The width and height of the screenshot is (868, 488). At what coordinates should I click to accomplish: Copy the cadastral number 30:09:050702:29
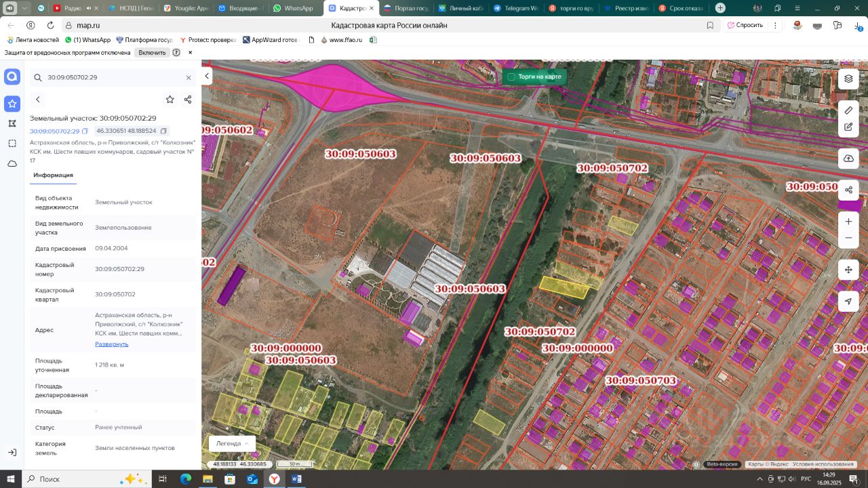[85, 131]
